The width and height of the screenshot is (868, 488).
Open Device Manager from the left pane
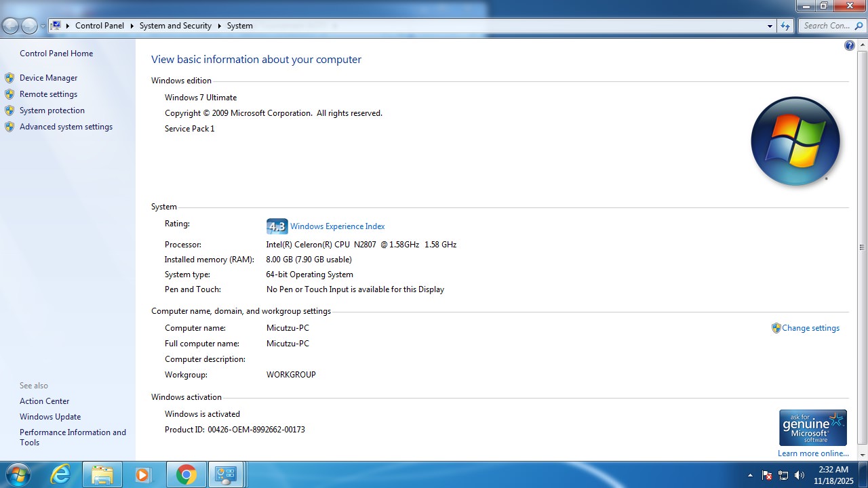click(48, 78)
